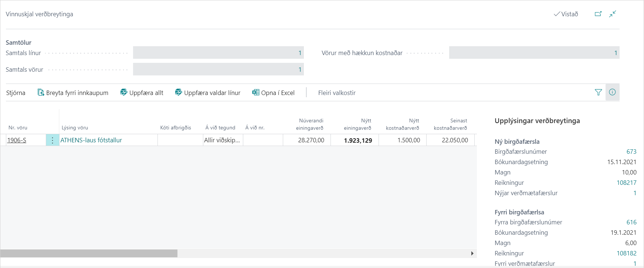Image resolution: width=644 pixels, height=268 pixels.
Task: Toggle the FactBox information pane icon
Action: click(x=612, y=92)
